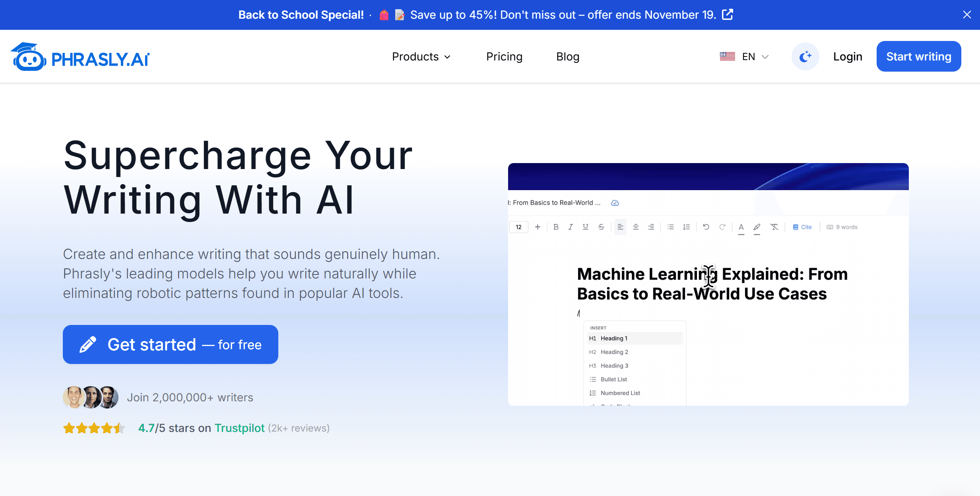
Task: Toggle the bullet list formatting
Action: (671, 227)
